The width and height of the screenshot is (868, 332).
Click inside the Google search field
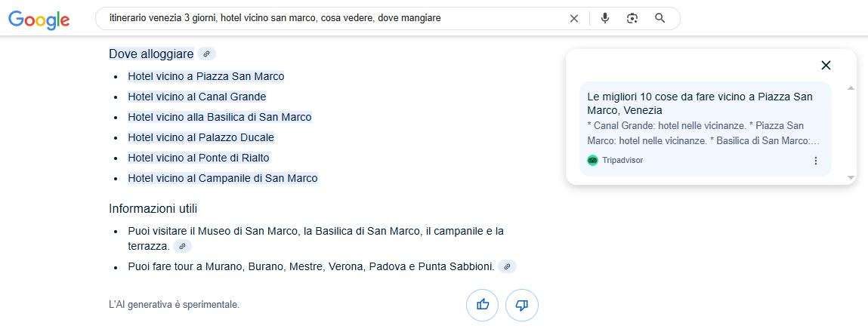332,18
